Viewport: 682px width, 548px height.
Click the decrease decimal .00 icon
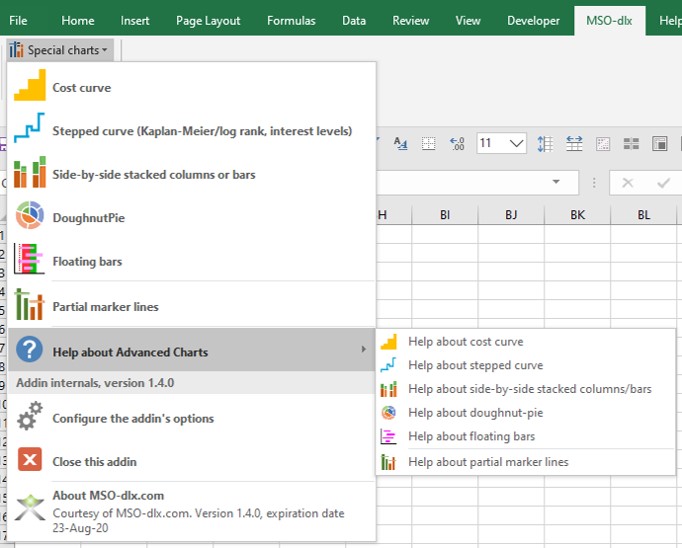457,144
